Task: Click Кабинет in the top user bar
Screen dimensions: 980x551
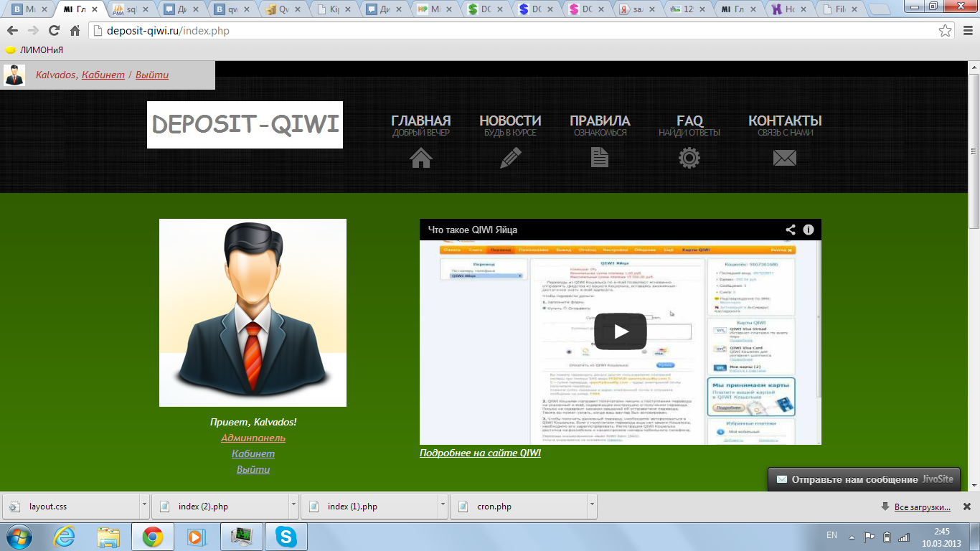Action: (x=103, y=75)
